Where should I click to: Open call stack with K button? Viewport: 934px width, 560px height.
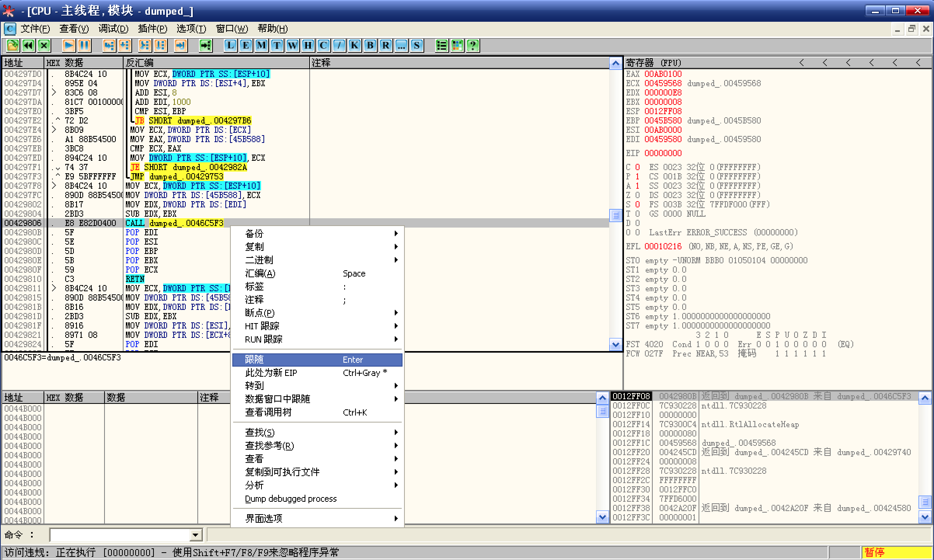click(355, 45)
